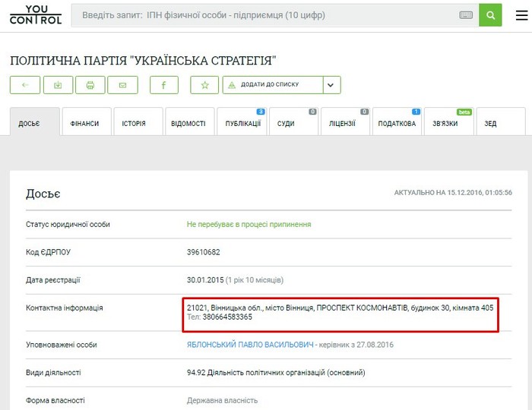Open the Суди tab
532x410 pixels.
(x=293, y=121)
